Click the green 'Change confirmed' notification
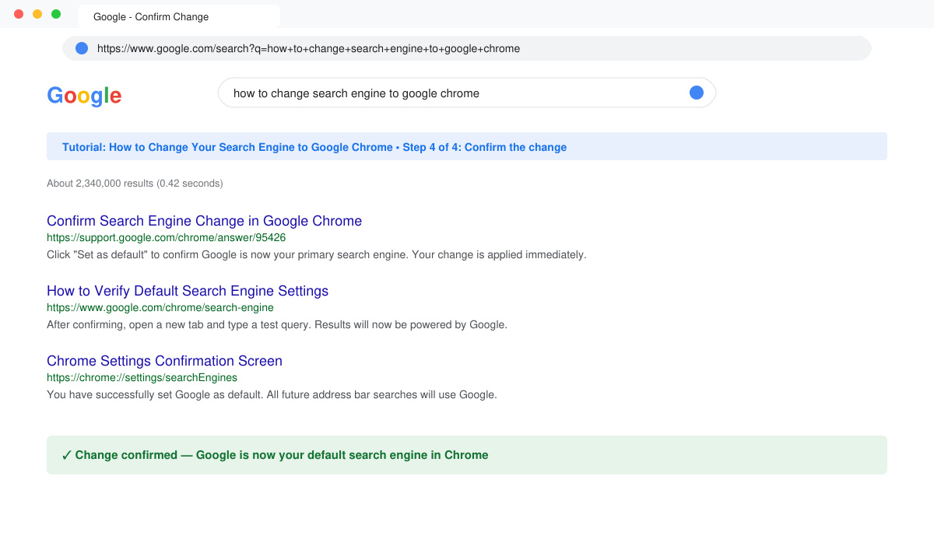Viewport: 934px width, 560px height. coord(467,455)
